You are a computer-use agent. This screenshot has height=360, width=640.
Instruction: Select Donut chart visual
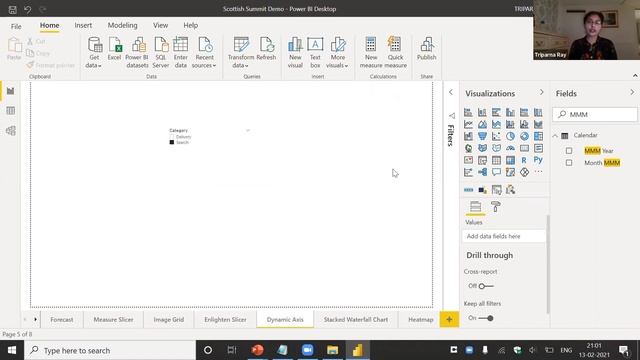click(524, 136)
